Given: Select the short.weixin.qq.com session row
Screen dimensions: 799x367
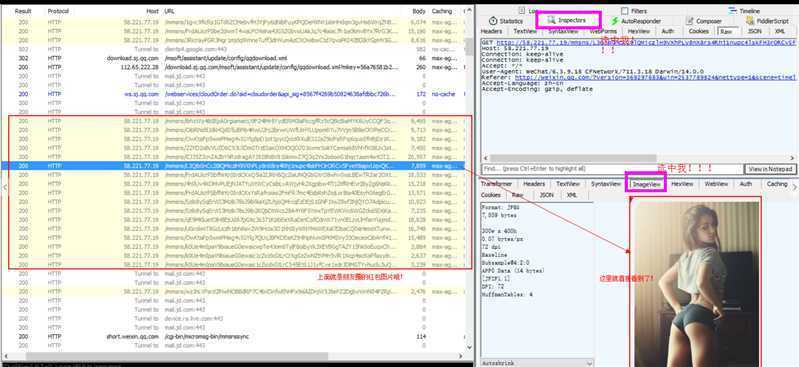Looking at the screenshot, I should coord(234,336).
